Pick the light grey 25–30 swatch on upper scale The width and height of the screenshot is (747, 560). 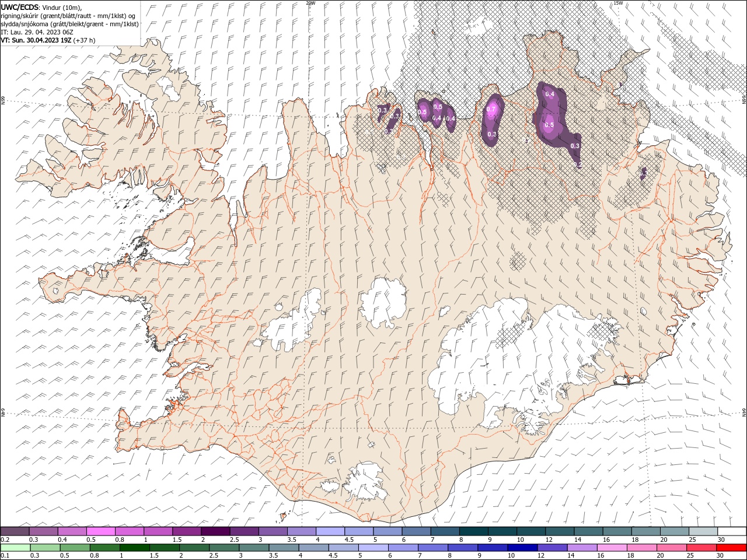(x=703, y=531)
